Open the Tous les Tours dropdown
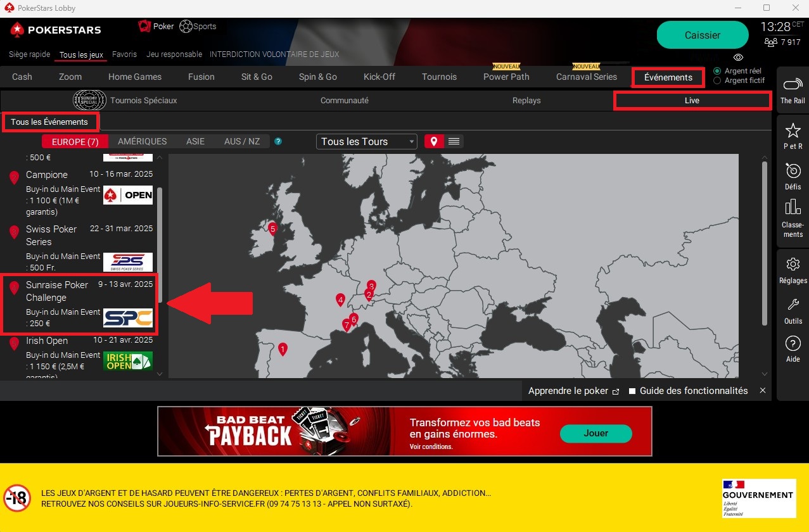The width and height of the screenshot is (809, 532). [367, 141]
